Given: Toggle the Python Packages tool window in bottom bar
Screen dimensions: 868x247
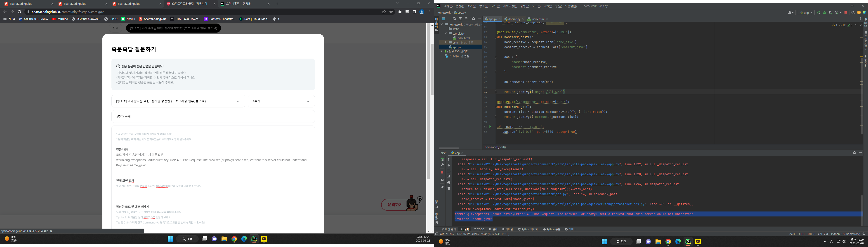Looking at the screenshot, I should pos(528,229).
